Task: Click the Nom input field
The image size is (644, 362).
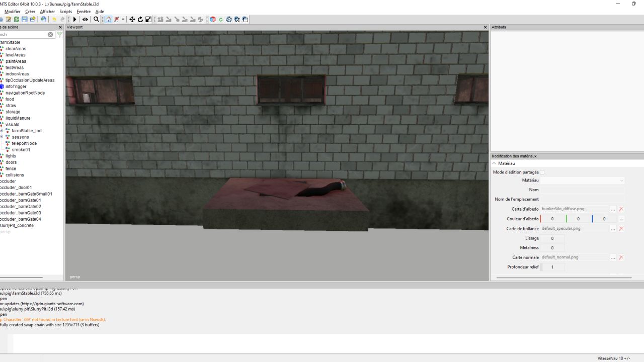Action: (x=583, y=190)
